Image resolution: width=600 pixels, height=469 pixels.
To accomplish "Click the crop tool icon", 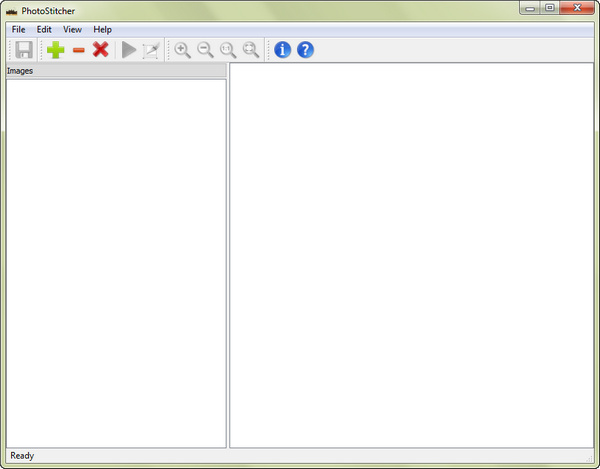I will [x=150, y=50].
